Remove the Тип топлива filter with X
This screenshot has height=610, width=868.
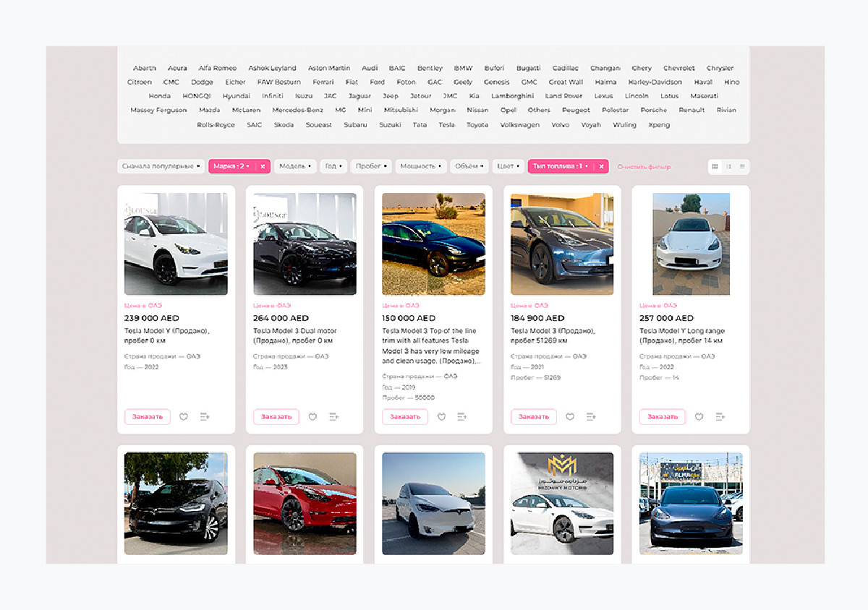tap(601, 166)
